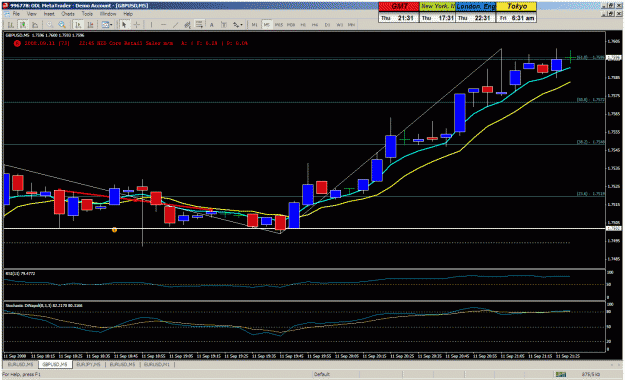Click the London clock header
The width and height of the screenshot is (625, 380).
click(476, 6)
